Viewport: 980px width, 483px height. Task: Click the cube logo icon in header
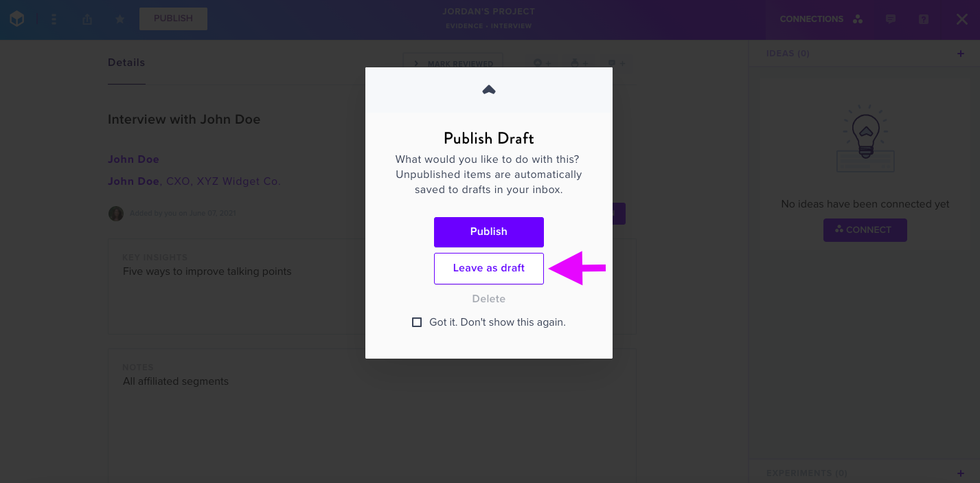tap(17, 19)
